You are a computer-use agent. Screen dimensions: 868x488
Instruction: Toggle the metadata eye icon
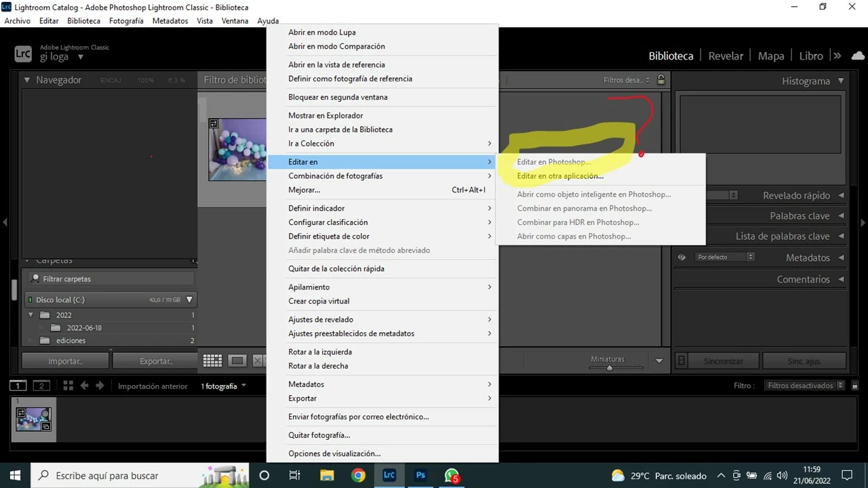pyautogui.click(x=682, y=258)
